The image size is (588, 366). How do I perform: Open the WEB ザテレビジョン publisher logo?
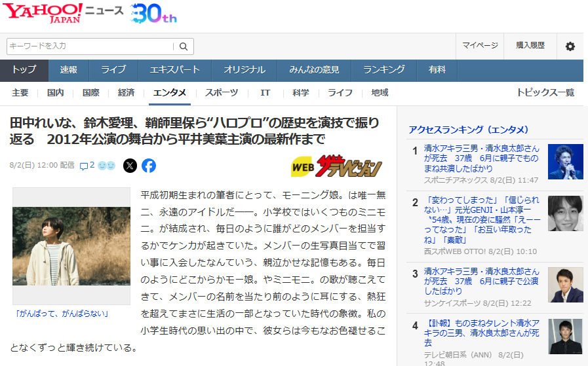336,166
